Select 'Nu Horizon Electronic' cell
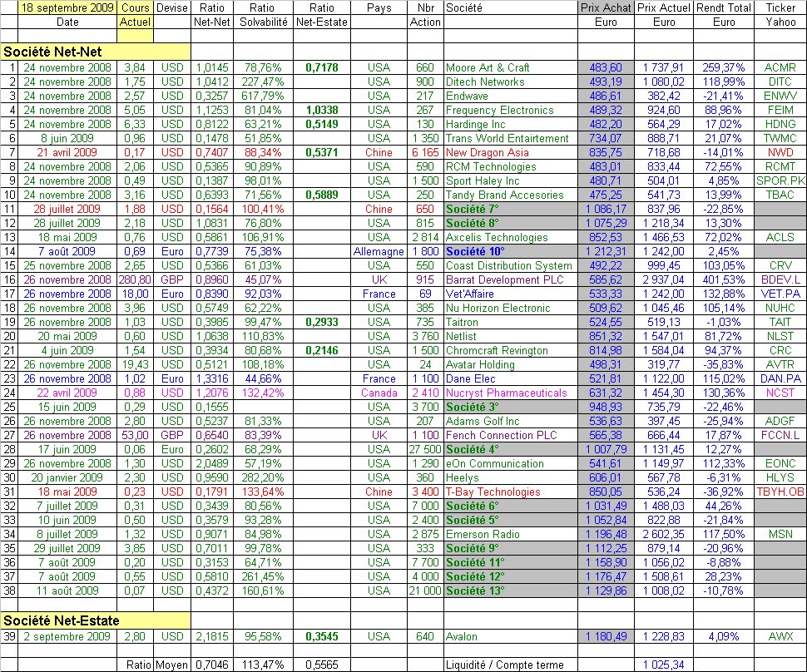 tap(511, 309)
